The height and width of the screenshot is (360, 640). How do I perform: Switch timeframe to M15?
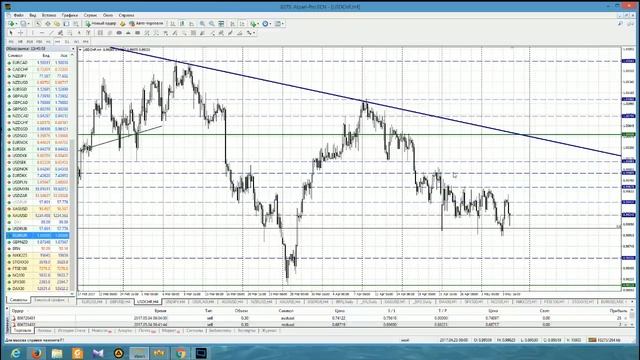[30, 42]
